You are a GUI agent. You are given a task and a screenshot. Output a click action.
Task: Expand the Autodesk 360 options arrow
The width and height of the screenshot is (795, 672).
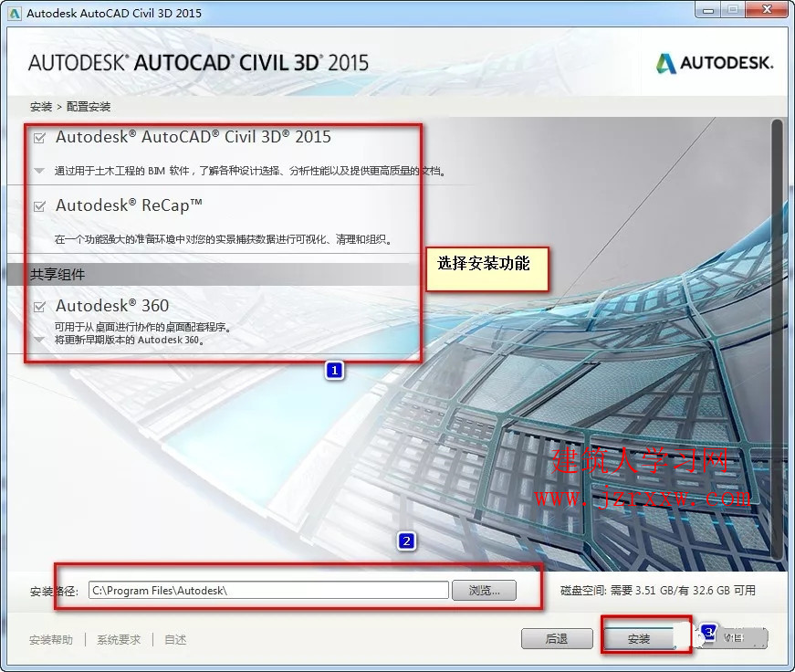tap(39, 340)
